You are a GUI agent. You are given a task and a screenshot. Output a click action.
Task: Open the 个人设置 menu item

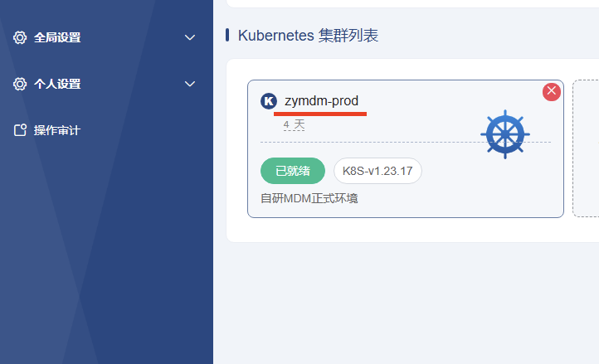tap(57, 84)
